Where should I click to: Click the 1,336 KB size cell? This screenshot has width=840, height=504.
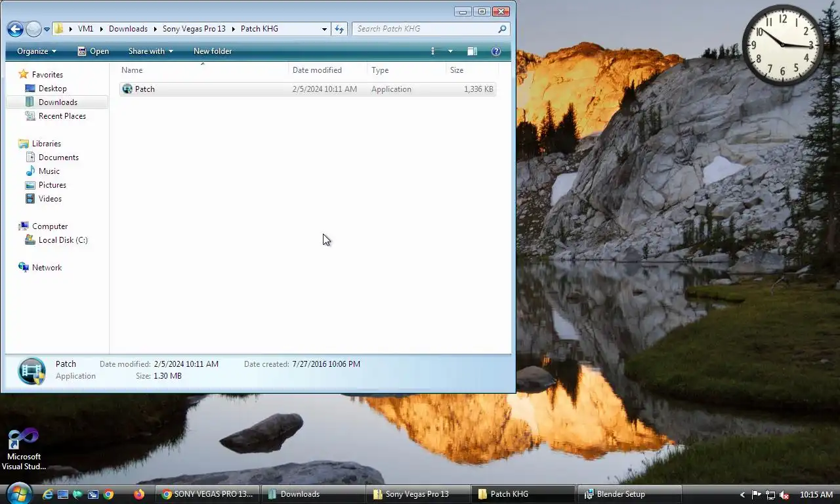click(478, 89)
